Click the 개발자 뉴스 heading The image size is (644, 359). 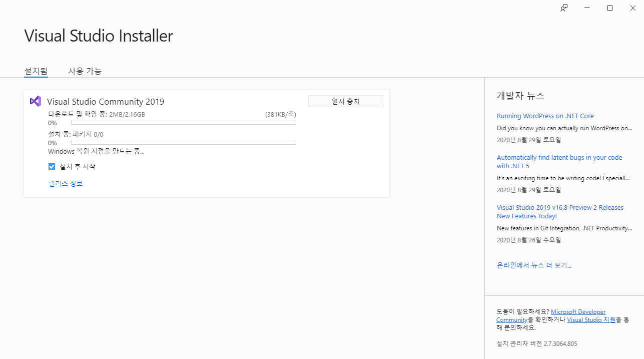(520, 96)
